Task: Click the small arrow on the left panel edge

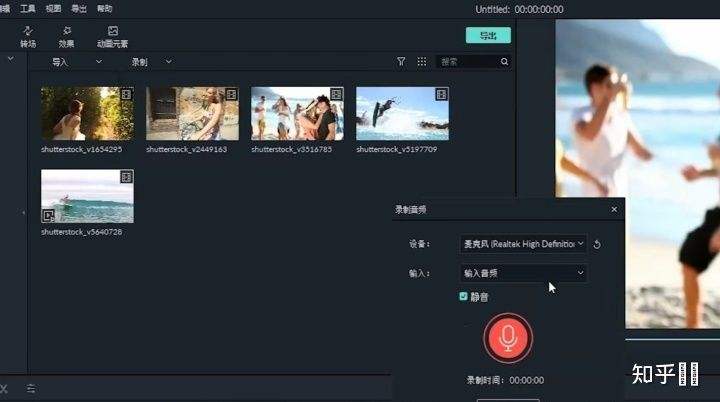Action: (23, 212)
